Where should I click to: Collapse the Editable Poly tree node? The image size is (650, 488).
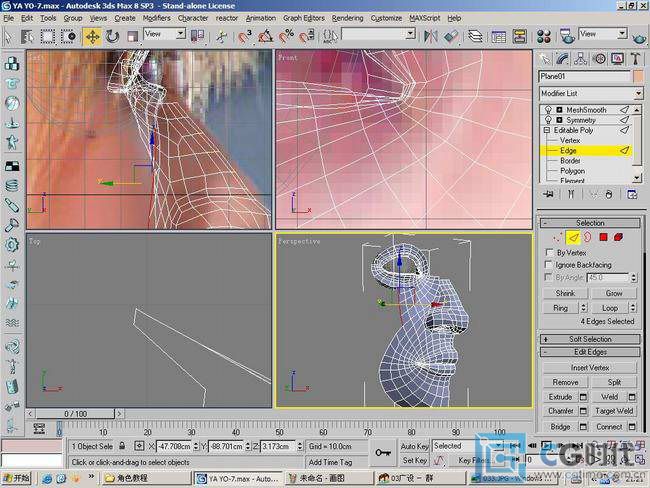(546, 130)
